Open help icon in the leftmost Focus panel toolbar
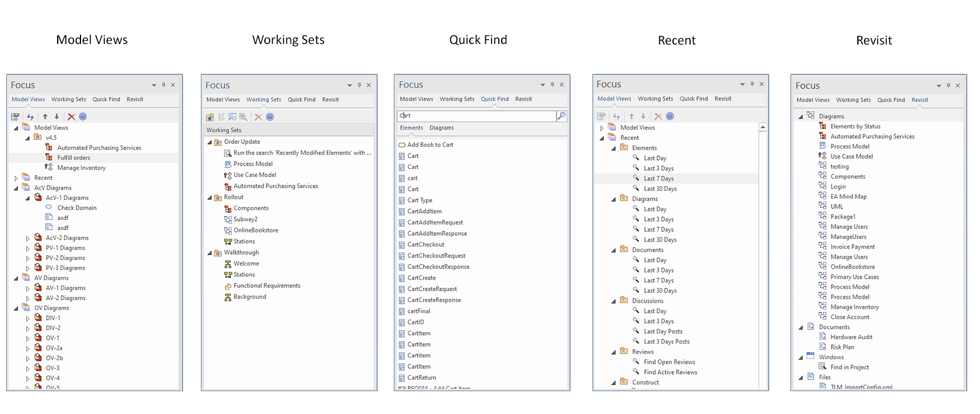The height and width of the screenshot is (414, 980). 83,116
